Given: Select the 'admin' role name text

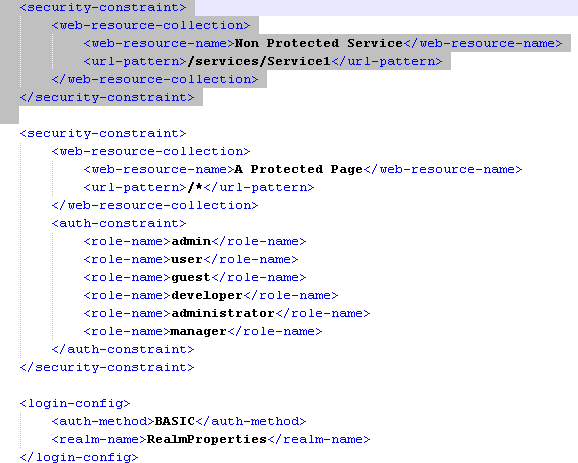Looking at the screenshot, I should click(191, 241).
